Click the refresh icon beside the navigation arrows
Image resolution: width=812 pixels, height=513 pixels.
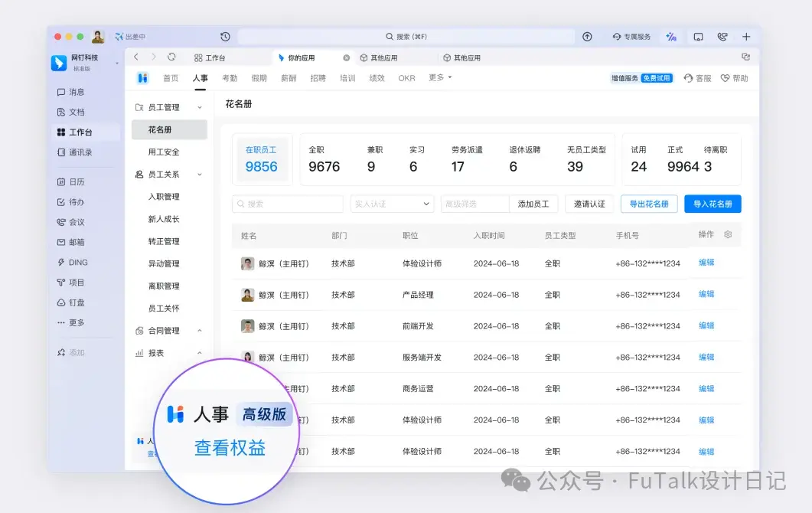coord(171,57)
